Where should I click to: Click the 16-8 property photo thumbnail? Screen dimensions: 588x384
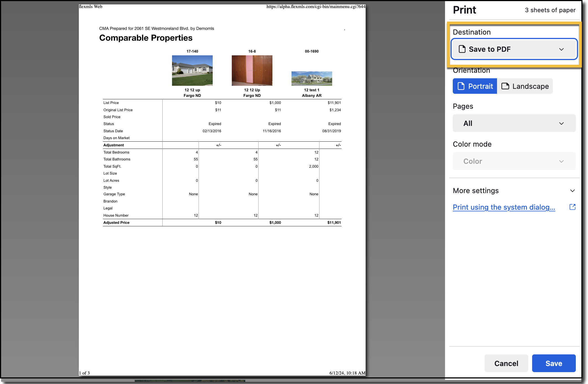point(252,71)
